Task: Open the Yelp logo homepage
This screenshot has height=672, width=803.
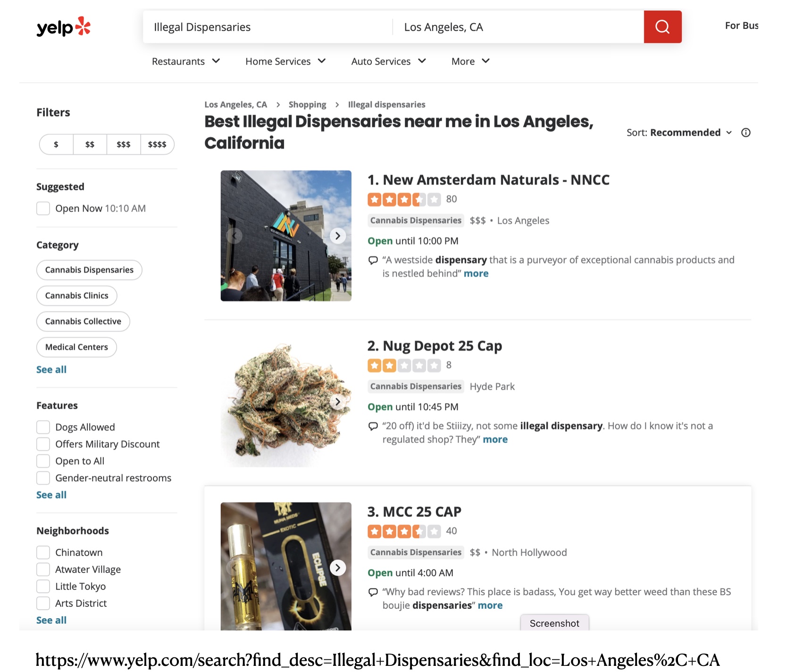Action: pos(64,27)
